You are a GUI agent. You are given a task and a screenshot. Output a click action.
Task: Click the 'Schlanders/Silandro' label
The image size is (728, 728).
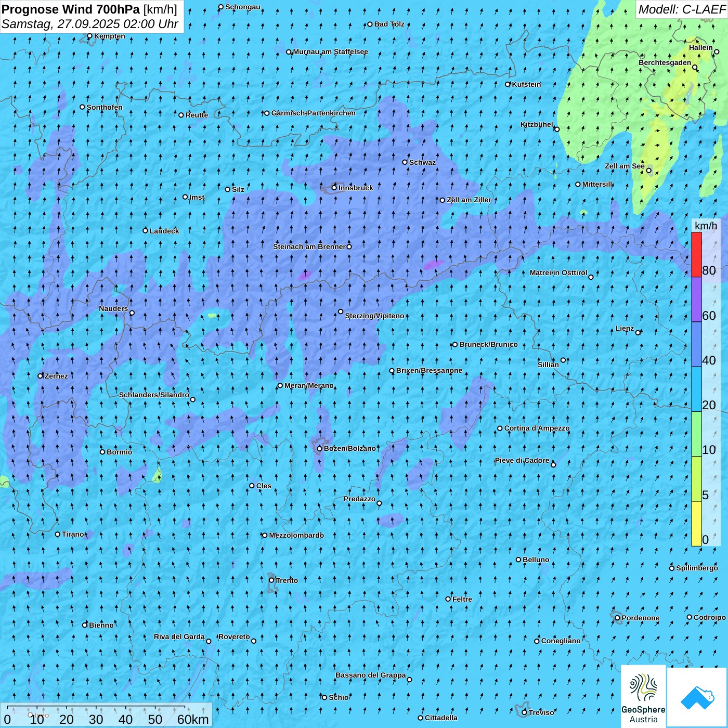coord(154,395)
